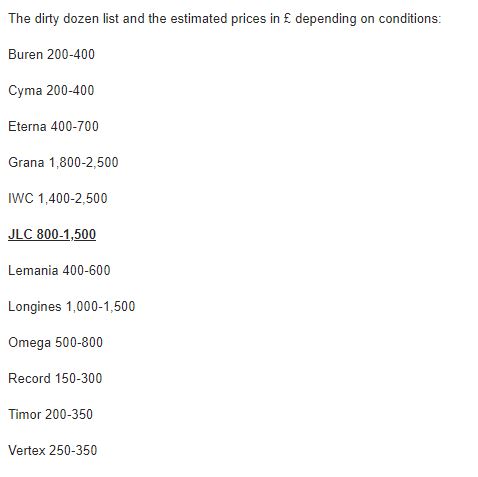478x477 pixels.
Task: Click the Buren 200-400 line
Action: (x=51, y=54)
